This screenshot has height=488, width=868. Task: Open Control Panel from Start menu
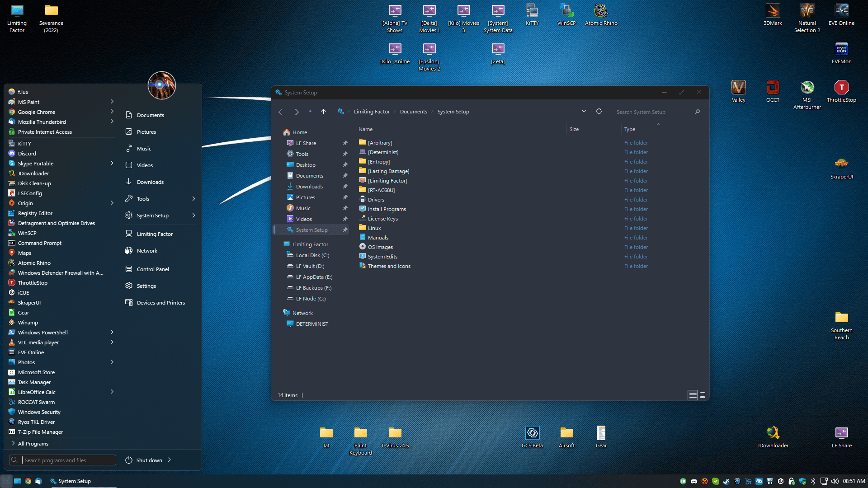coord(153,269)
